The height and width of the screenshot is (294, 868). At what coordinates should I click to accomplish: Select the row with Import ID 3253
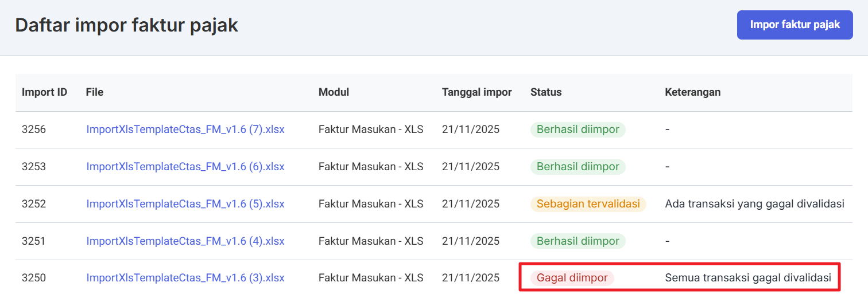click(x=34, y=167)
